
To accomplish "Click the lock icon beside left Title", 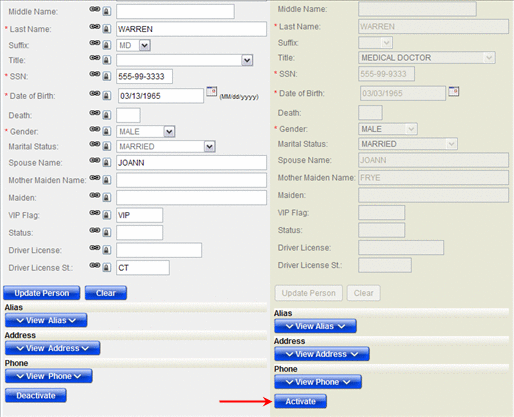I will coord(106,60).
